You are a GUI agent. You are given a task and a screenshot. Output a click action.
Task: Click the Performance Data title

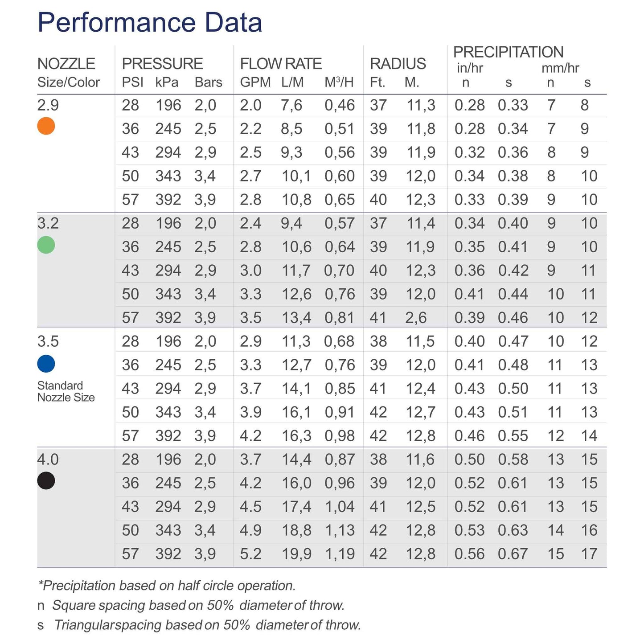(x=150, y=22)
